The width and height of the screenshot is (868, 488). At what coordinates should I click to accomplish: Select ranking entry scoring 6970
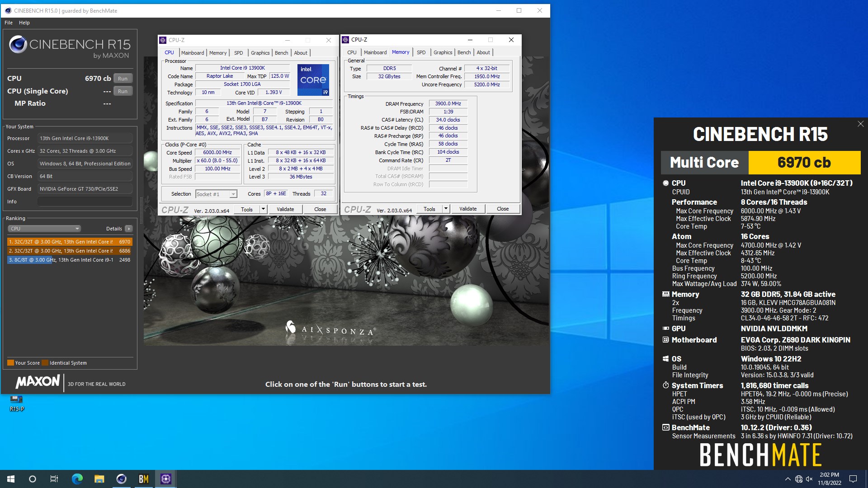coord(70,242)
